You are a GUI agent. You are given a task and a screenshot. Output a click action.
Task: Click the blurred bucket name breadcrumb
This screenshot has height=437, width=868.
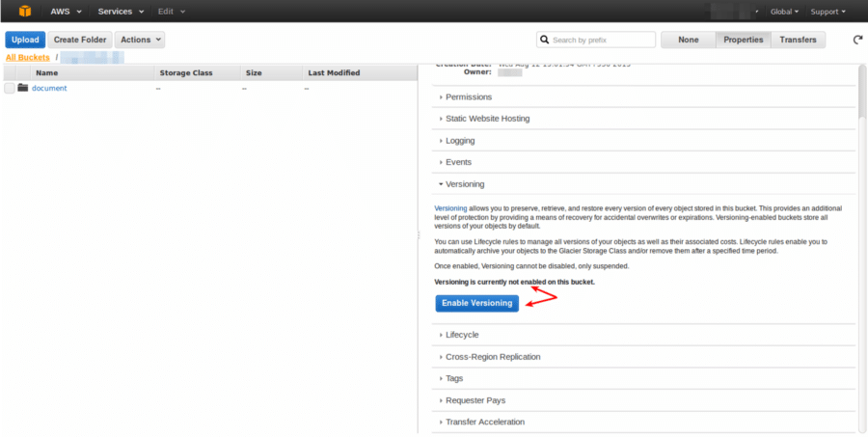pyautogui.click(x=93, y=57)
